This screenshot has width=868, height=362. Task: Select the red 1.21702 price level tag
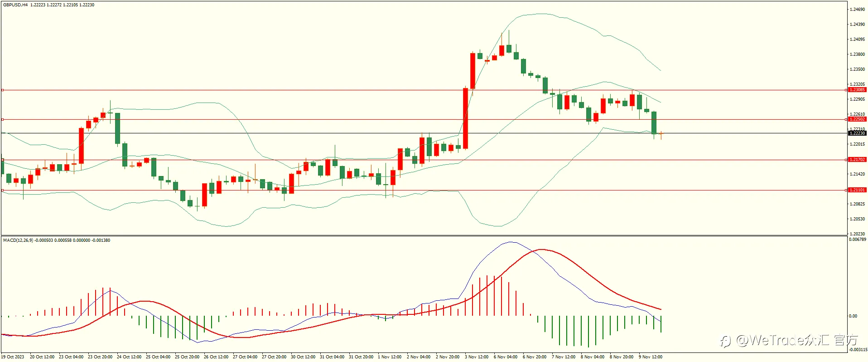click(857, 160)
